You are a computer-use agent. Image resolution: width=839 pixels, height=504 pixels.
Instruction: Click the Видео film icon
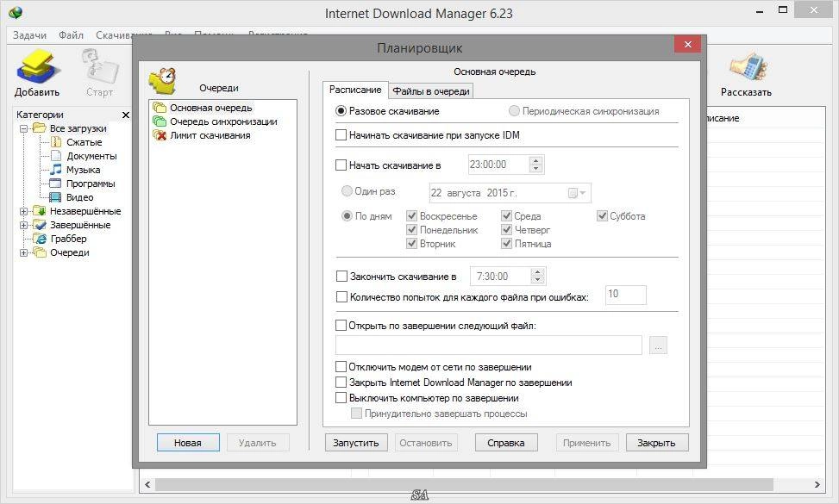tap(55, 197)
